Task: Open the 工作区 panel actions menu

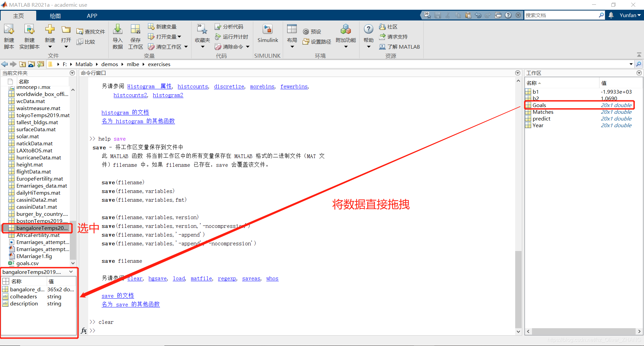Action: [x=639, y=73]
